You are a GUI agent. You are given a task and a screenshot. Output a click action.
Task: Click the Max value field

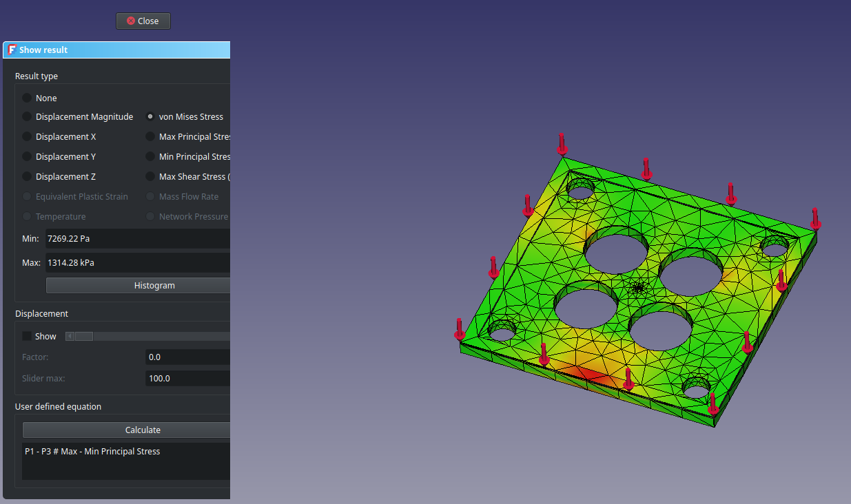click(136, 263)
